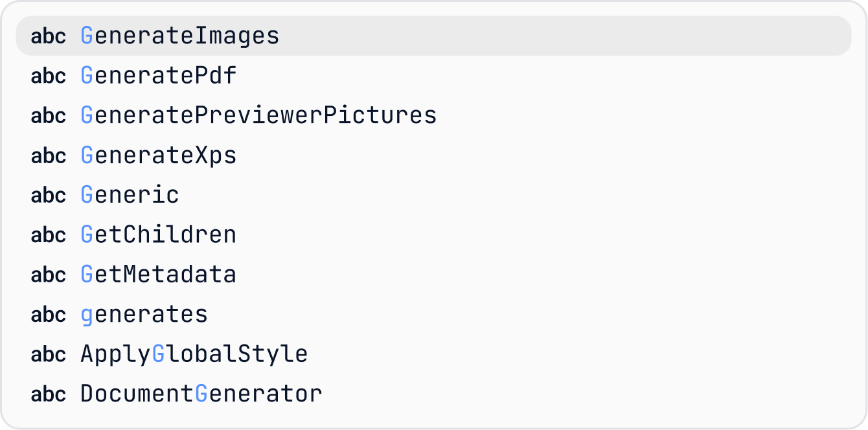Click the abc icon next to GetMetadata
Image resolution: width=868 pixels, height=430 pixels.
49,275
